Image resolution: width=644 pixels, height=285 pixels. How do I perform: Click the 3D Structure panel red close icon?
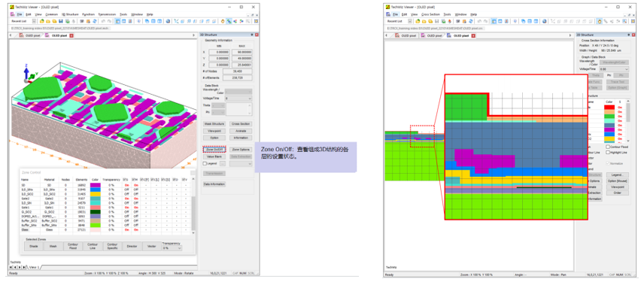coord(257,35)
